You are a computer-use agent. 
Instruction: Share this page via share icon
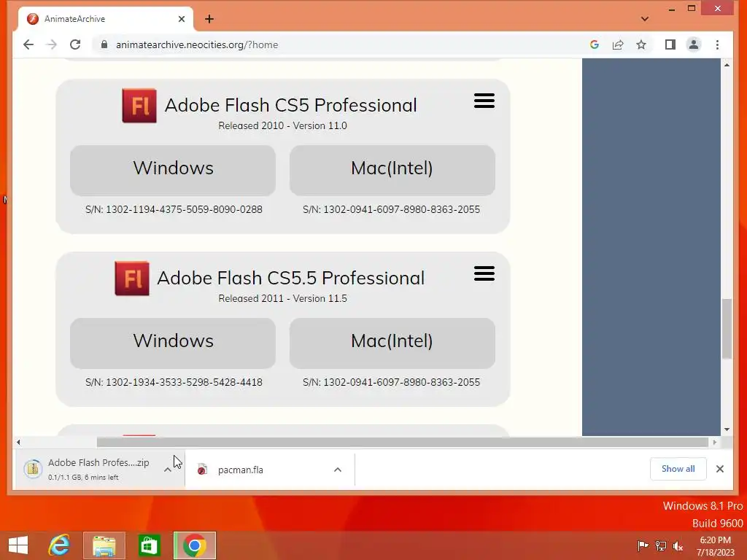(x=618, y=44)
